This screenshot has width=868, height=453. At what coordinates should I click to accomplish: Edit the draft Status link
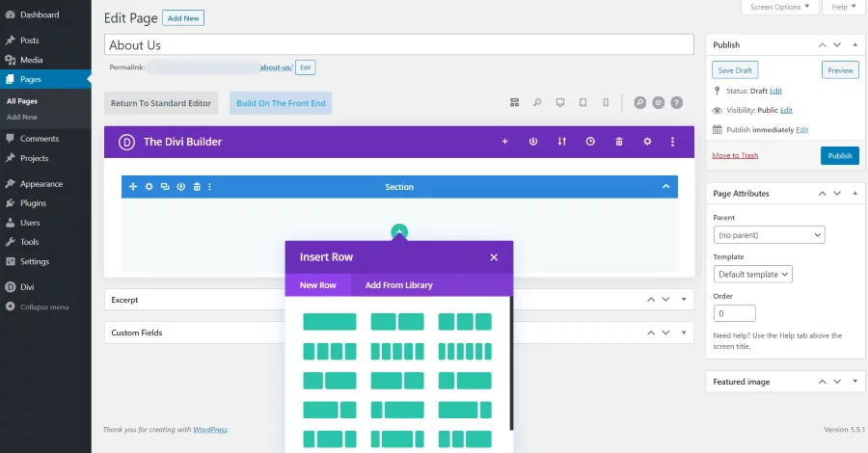tap(775, 91)
